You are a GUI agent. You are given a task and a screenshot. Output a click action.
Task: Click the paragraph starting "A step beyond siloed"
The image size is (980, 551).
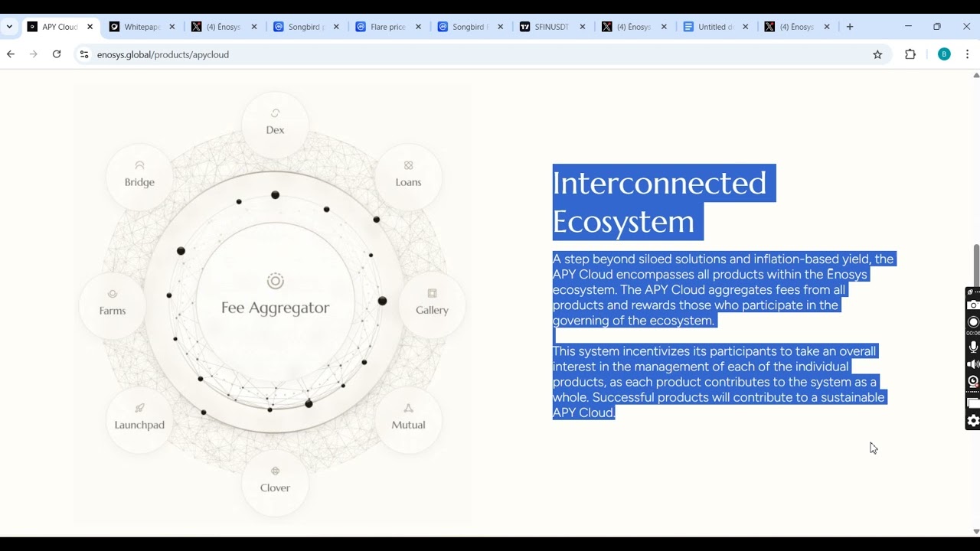pyautogui.click(x=723, y=289)
